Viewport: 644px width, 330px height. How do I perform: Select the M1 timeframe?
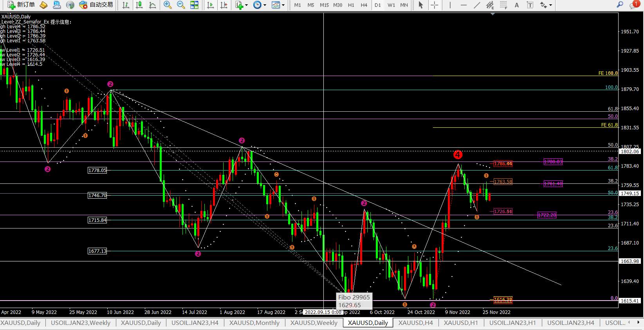pyautogui.click(x=298, y=5)
